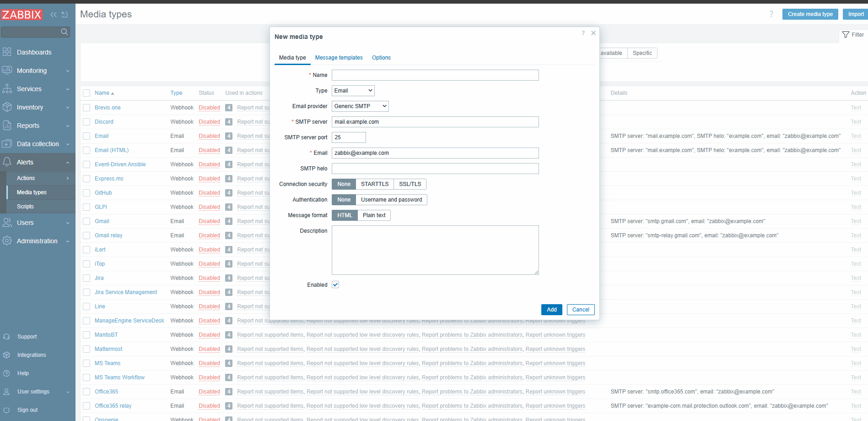Click the User settings person icon

(6, 392)
